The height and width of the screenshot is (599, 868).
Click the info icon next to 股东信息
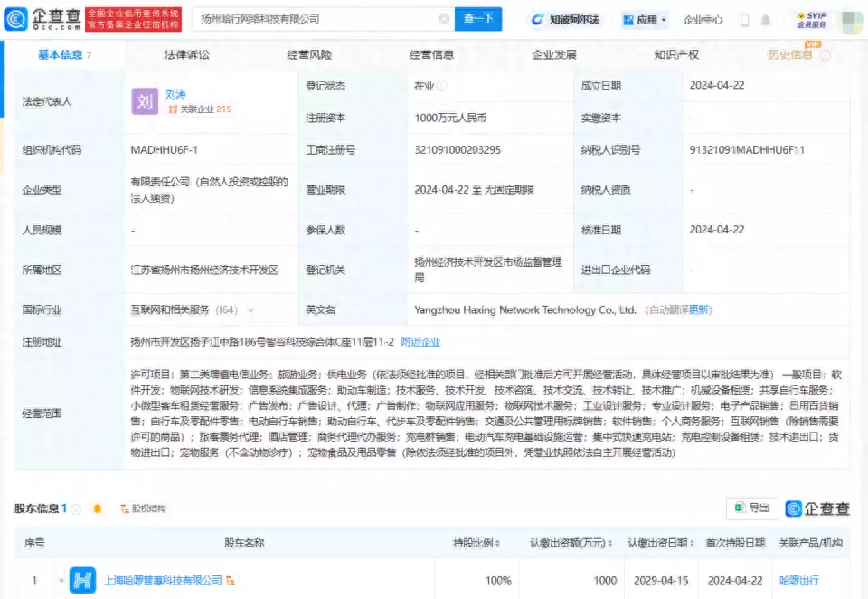point(76,509)
